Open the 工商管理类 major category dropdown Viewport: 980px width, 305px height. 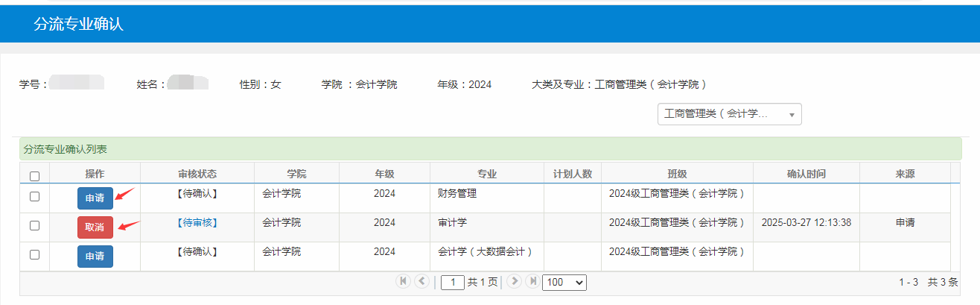[x=729, y=114]
